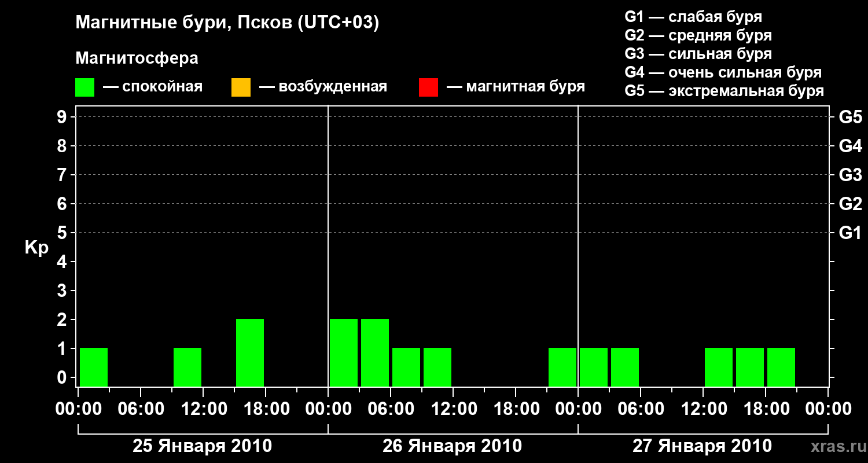Screen dimensions: 868x463
Task: Click the '27 Января 2010' date label
Action: (x=703, y=446)
